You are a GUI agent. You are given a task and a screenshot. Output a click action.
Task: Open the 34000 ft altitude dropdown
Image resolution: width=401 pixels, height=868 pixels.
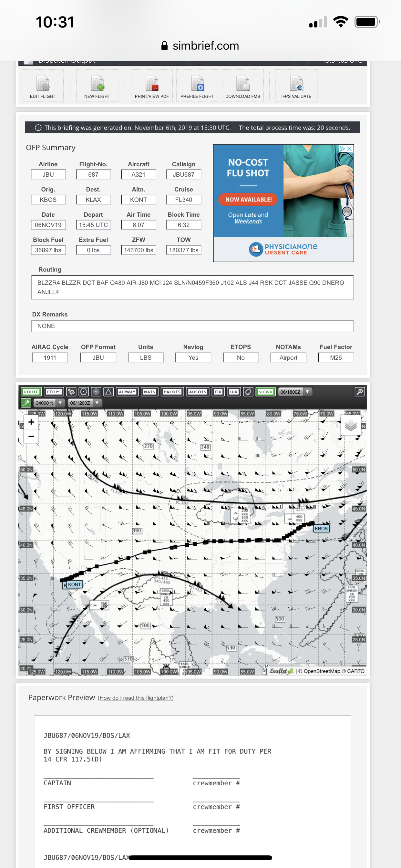click(49, 403)
